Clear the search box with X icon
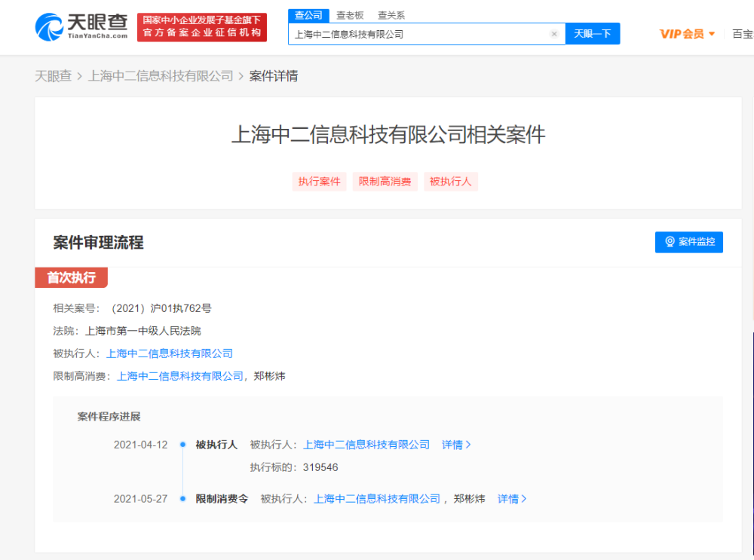The width and height of the screenshot is (754, 560). [554, 34]
